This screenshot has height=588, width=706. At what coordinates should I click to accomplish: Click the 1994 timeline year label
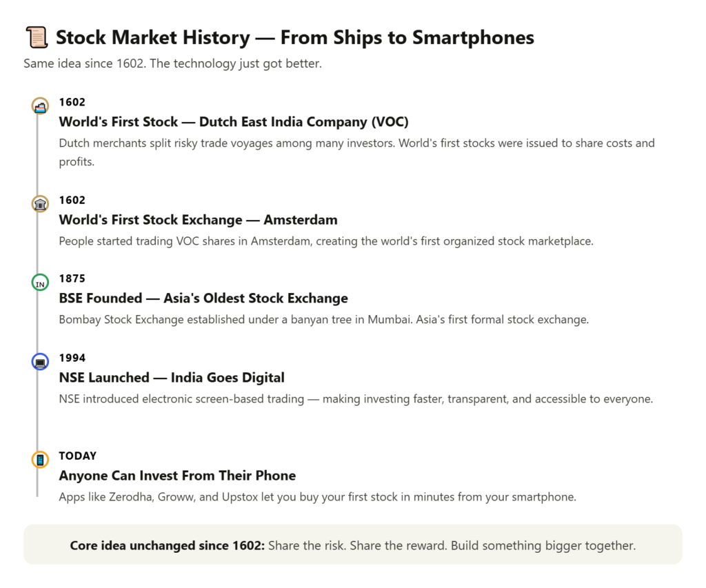72,358
